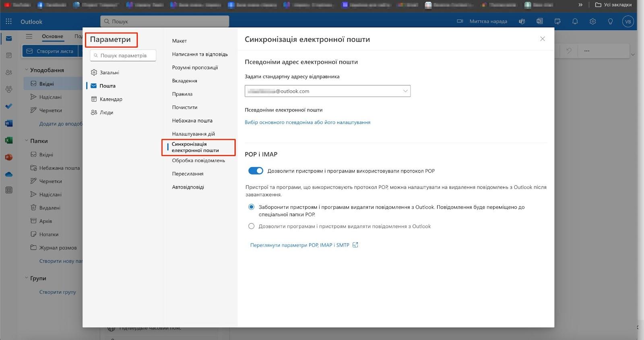Open settings gear in Outlook header
The width and height of the screenshot is (644, 340).
593,21
